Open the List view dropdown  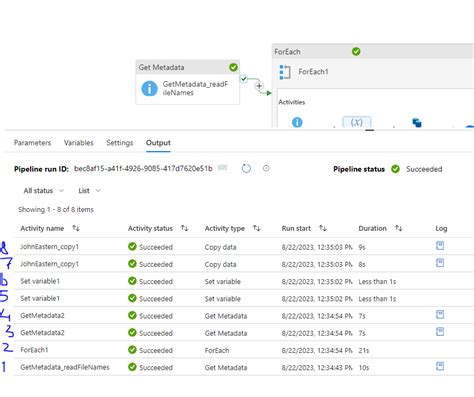pyautogui.click(x=89, y=191)
